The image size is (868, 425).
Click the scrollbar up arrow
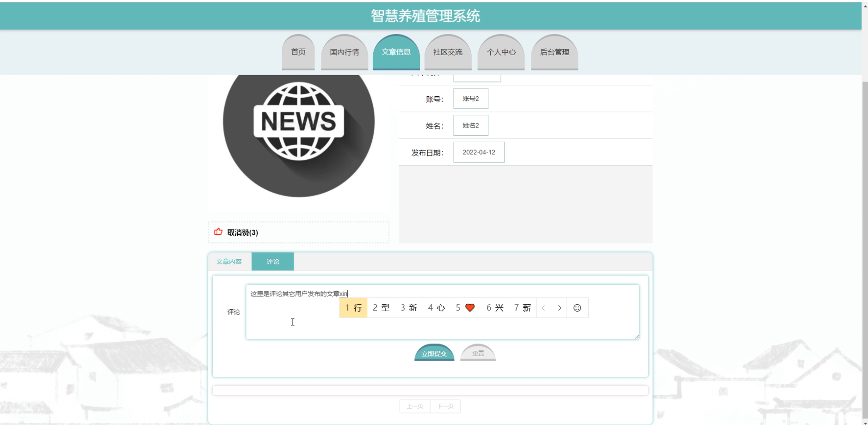[x=865, y=6]
